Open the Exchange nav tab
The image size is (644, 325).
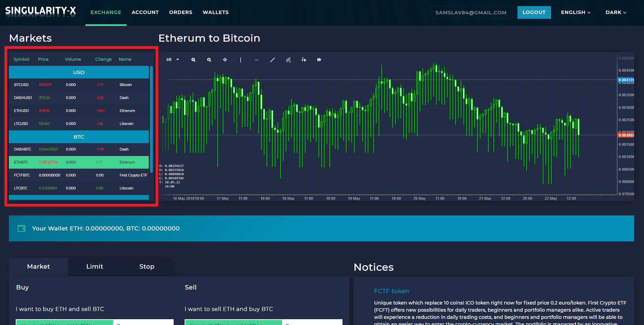click(106, 12)
